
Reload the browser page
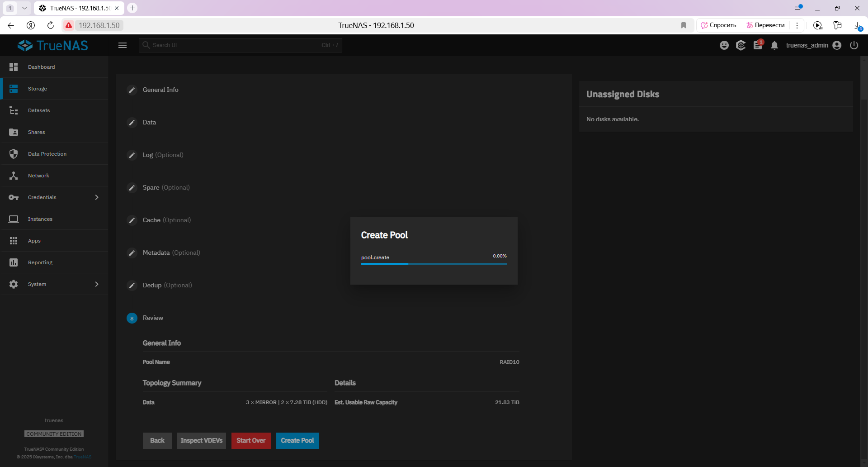pyautogui.click(x=51, y=25)
